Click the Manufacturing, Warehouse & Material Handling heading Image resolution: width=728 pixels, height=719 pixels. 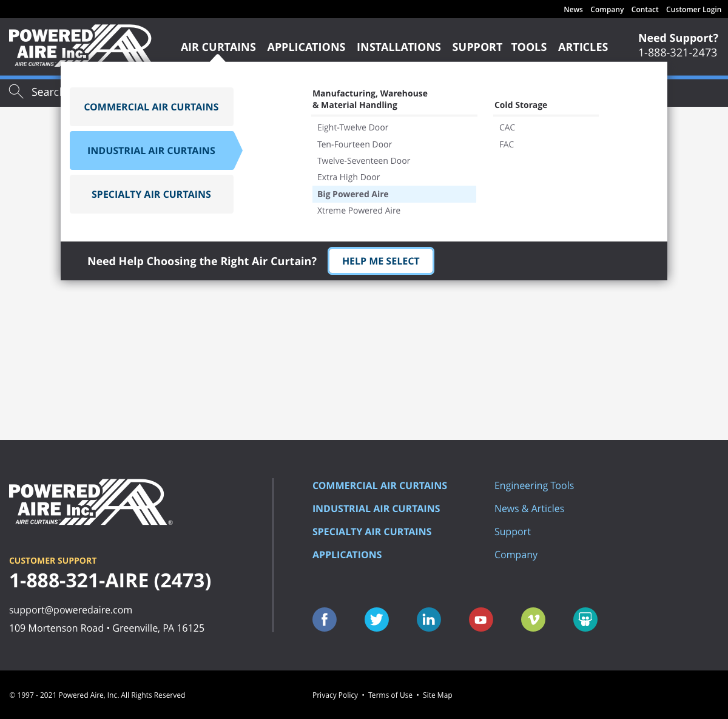pos(370,99)
